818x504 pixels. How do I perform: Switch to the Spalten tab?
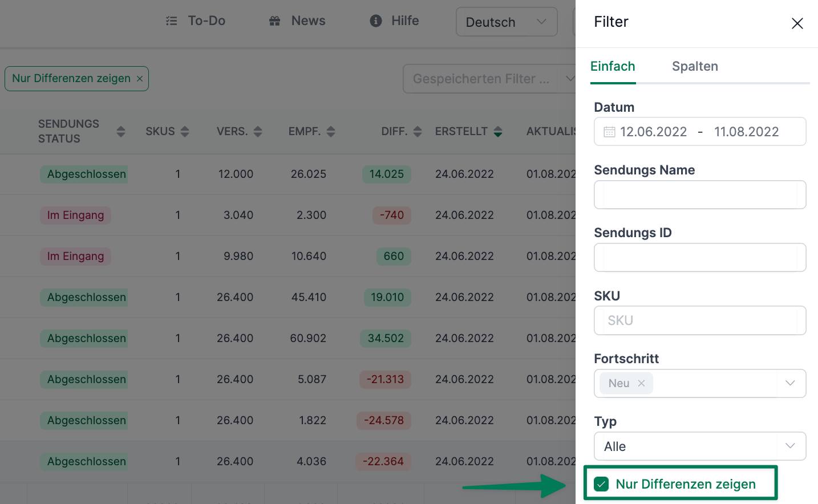[695, 67]
